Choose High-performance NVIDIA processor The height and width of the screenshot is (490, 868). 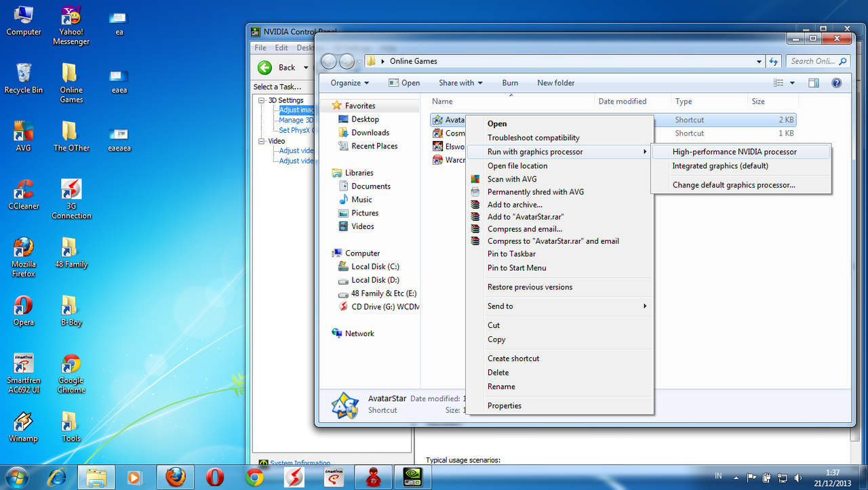(741, 152)
